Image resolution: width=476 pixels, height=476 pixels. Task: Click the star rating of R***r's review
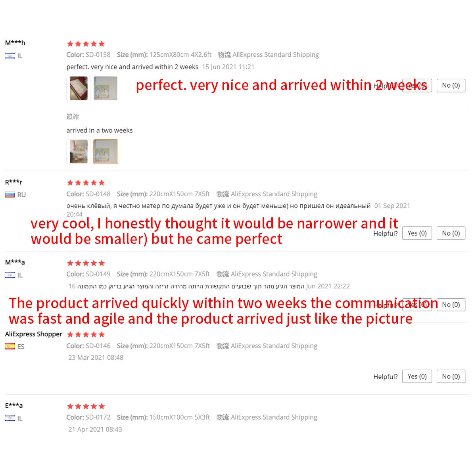click(x=86, y=183)
